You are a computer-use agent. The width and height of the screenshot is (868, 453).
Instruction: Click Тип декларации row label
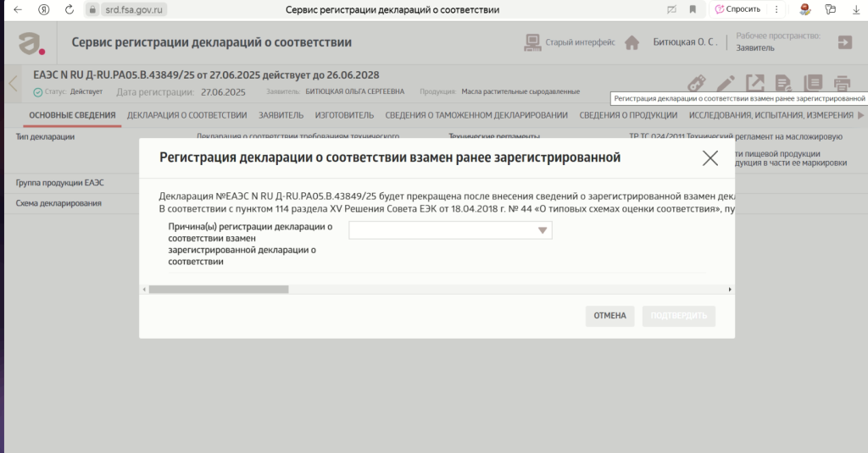pos(45,136)
